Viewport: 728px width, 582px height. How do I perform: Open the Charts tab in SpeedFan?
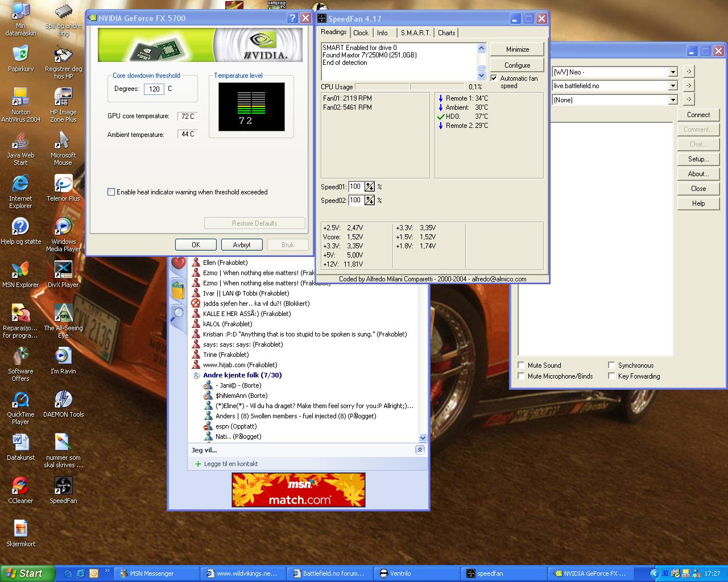tap(446, 33)
